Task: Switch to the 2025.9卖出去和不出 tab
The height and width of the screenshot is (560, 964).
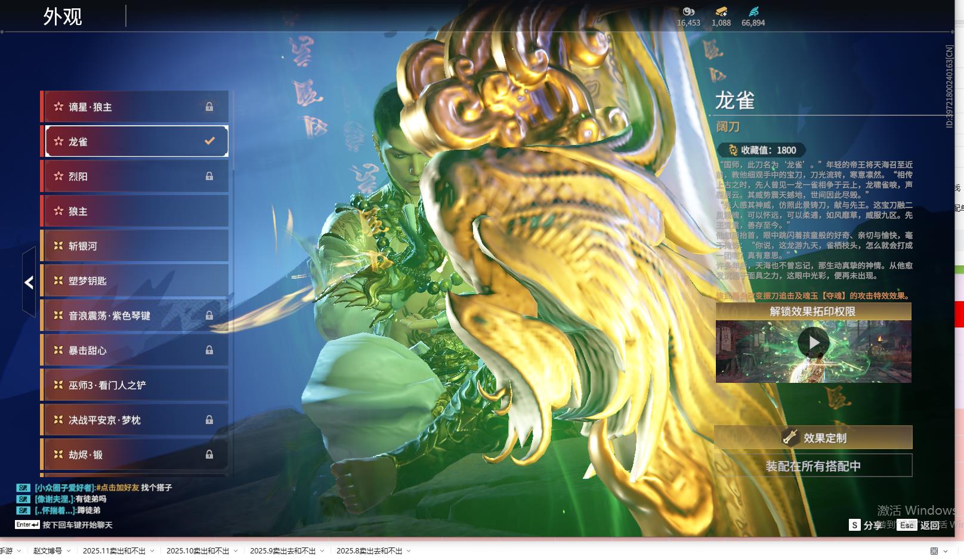Action: [x=282, y=551]
